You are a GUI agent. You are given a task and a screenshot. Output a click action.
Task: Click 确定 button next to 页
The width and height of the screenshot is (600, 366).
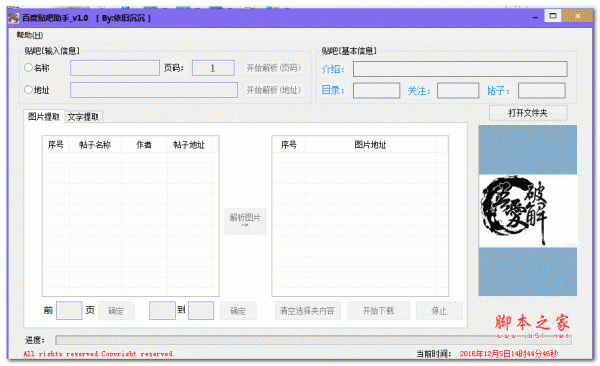pyautogui.click(x=116, y=310)
